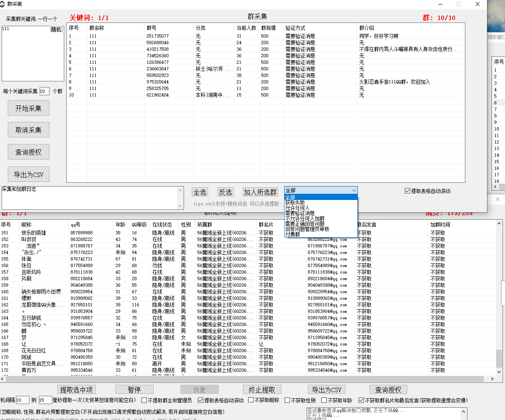The image size is (505, 420).
Task: Click the per-keyword collection count field
Action: pos(44,91)
